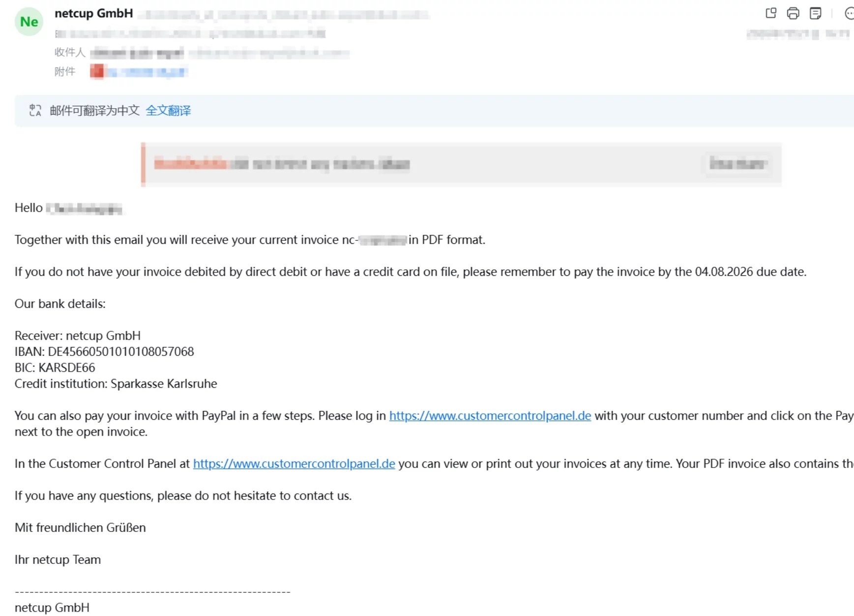Click the blurred recipient name beside 收件人
Viewport: 854px width, 616px height.
(137, 53)
